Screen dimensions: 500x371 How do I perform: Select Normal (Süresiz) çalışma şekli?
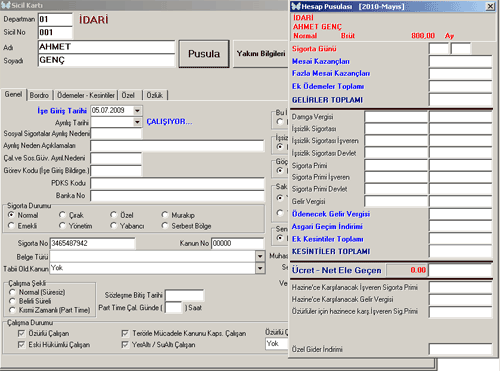[x=13, y=292]
